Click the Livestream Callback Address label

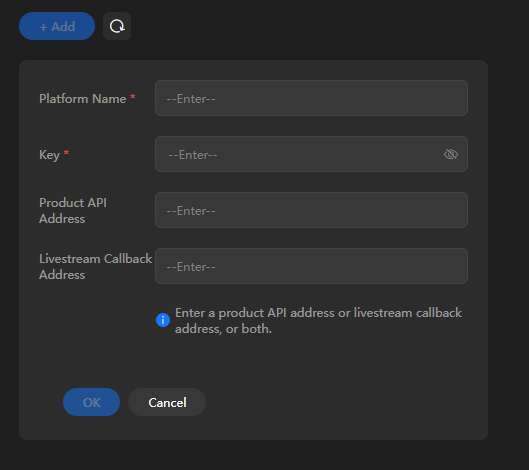95,267
